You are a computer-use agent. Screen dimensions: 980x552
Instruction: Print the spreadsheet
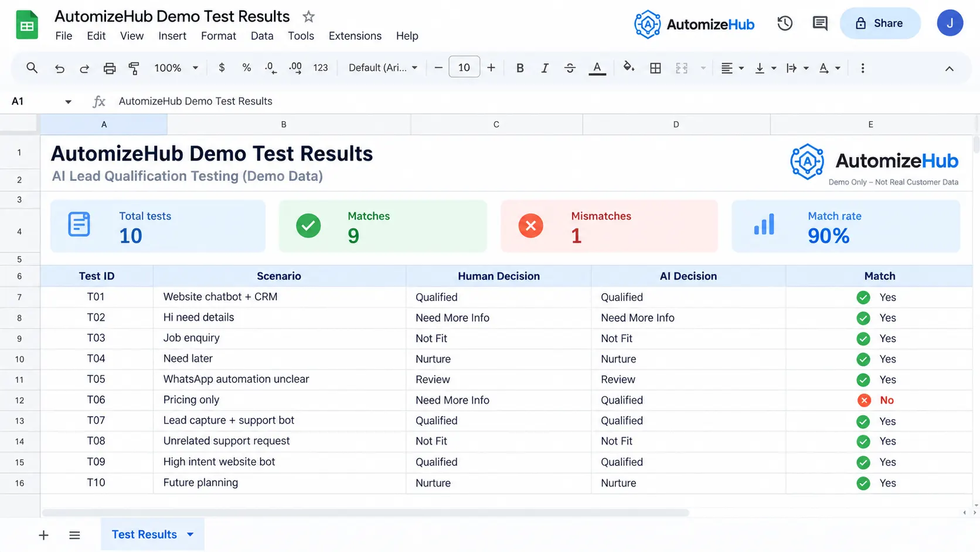(x=110, y=68)
